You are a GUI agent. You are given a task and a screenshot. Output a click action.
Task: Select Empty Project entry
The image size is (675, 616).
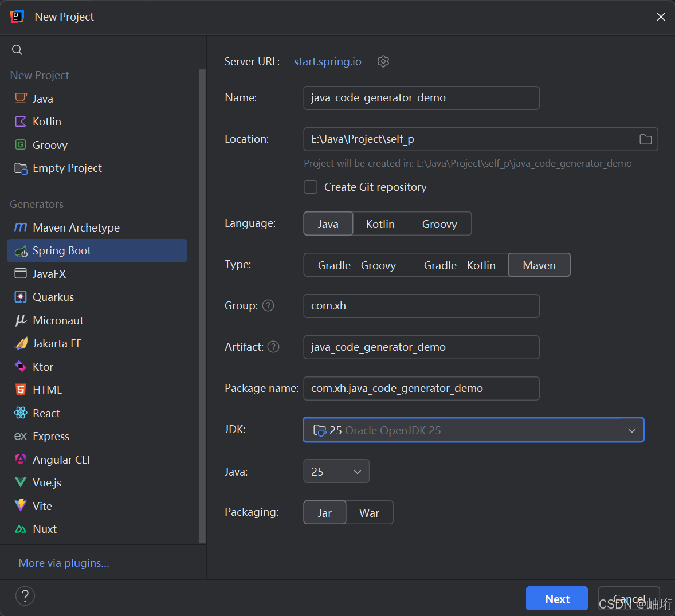point(97,168)
